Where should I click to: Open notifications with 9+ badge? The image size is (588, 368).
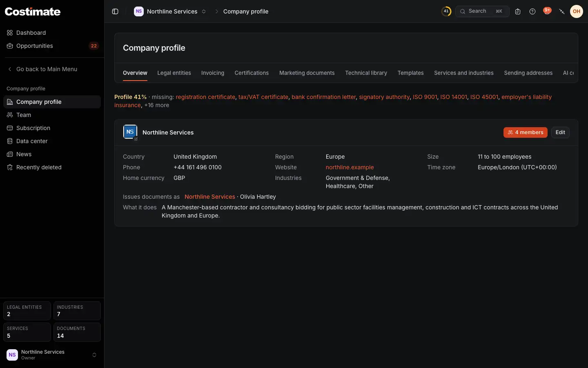point(547,11)
